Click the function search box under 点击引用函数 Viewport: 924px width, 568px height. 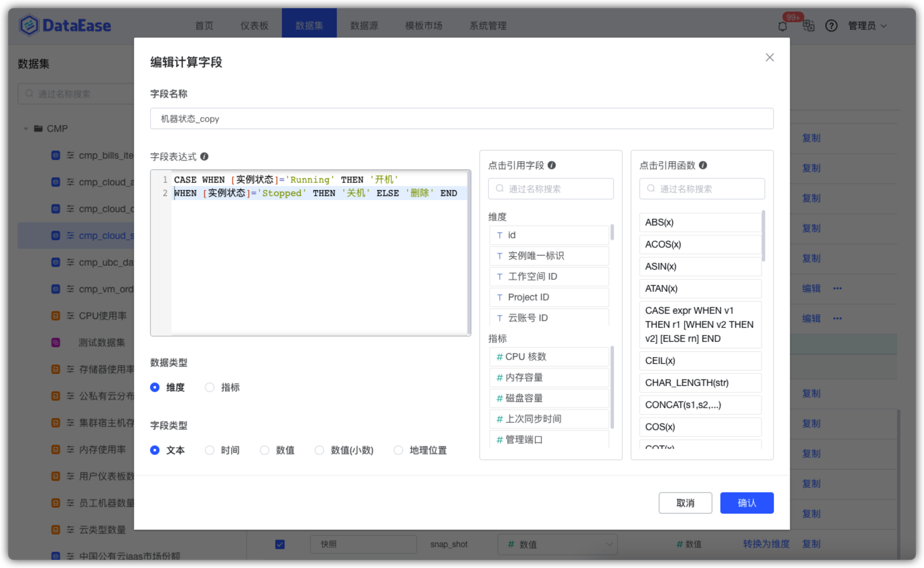702,189
